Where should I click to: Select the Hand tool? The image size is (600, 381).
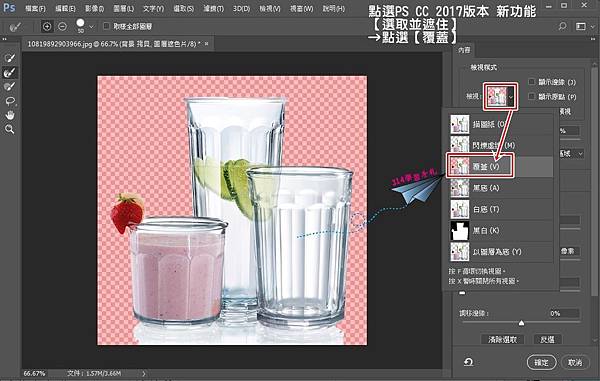pos(10,115)
